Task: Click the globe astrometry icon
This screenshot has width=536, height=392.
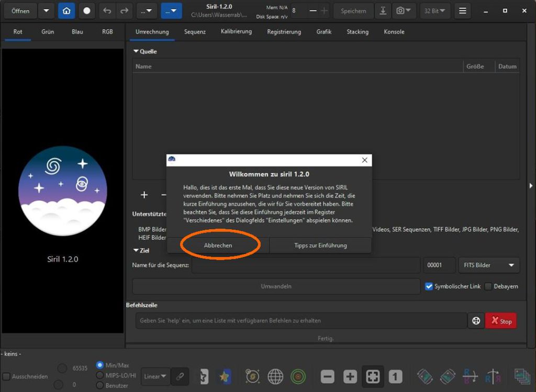Action: tap(275, 376)
